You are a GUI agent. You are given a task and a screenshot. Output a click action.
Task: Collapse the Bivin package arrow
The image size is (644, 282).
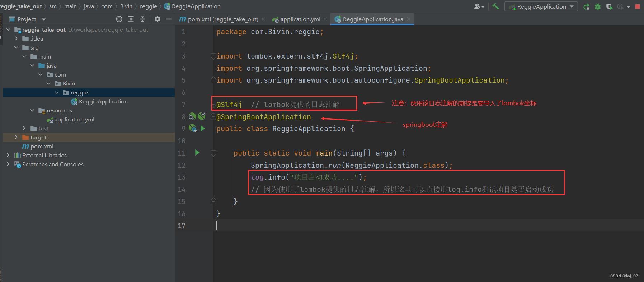pos(48,83)
